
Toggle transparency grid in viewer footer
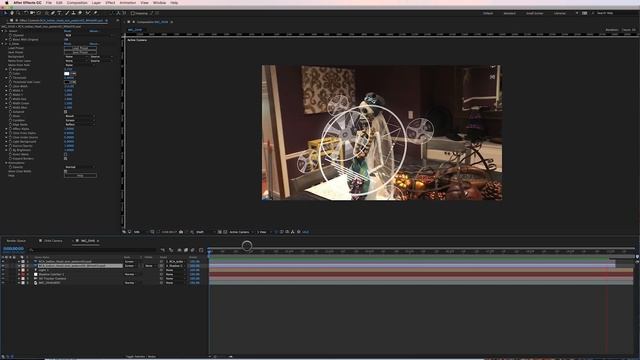(225, 232)
